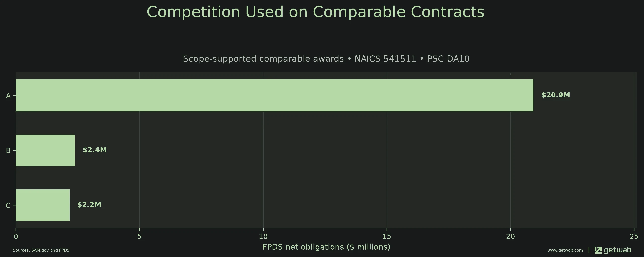Screen dimensions: 644x257
Task: Click the x-axis tick label 25
Action: 634,237
